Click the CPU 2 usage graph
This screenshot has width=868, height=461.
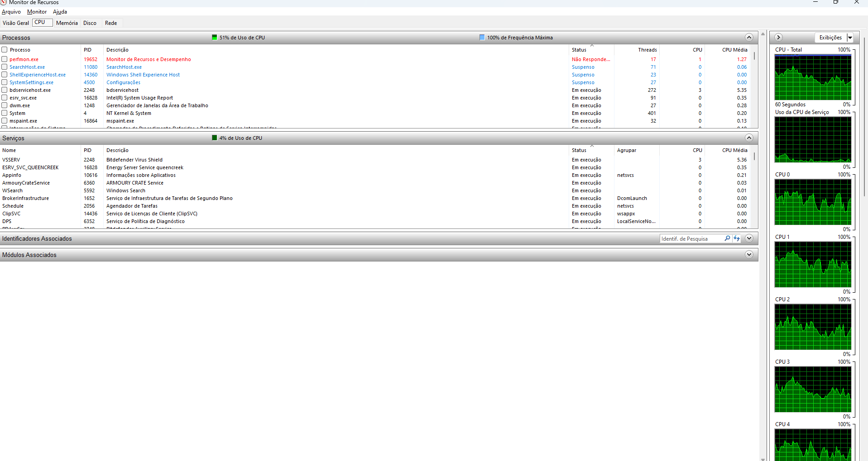[813, 327]
